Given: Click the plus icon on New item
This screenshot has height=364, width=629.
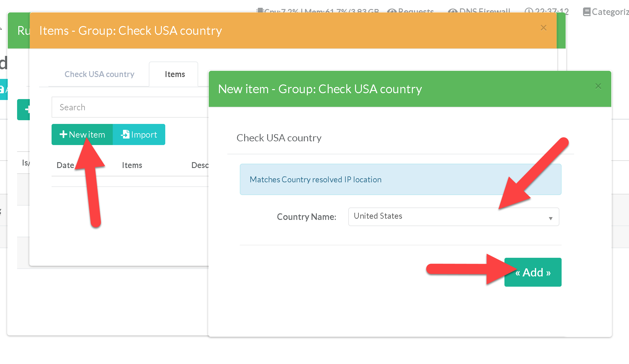Looking at the screenshot, I should 63,134.
